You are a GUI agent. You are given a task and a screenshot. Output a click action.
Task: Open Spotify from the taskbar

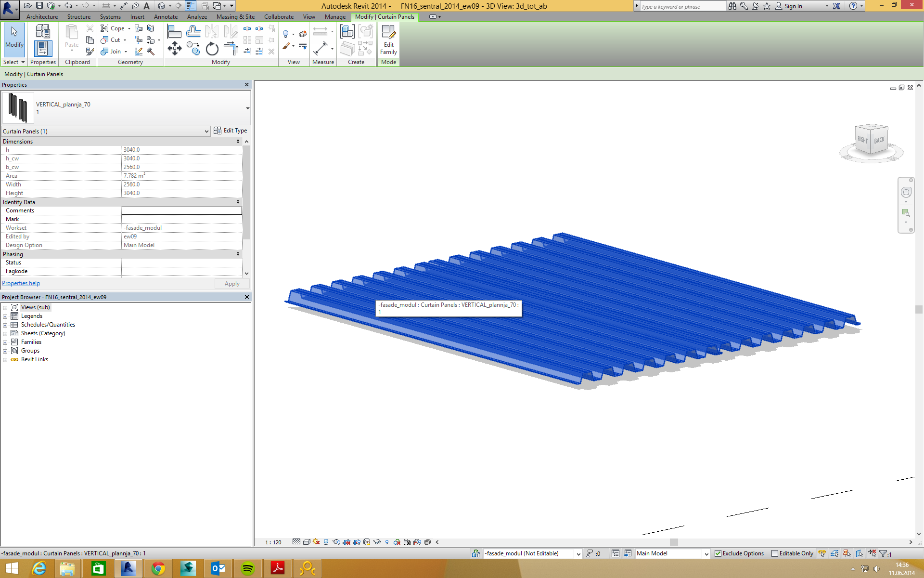pos(248,568)
